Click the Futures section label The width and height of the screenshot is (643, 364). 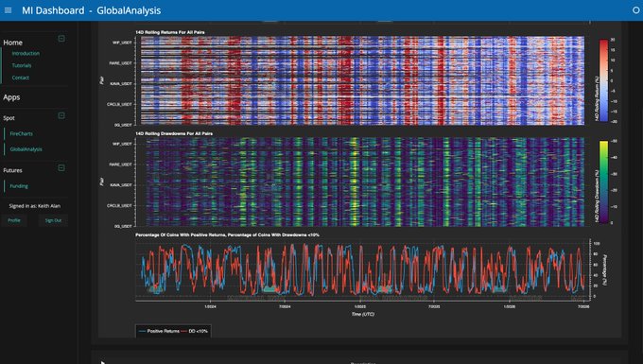click(12, 170)
